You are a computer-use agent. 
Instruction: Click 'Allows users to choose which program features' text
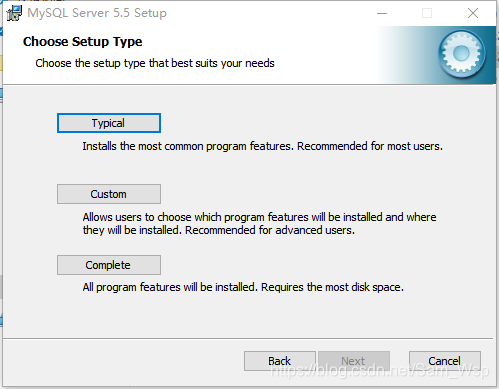tap(259, 224)
